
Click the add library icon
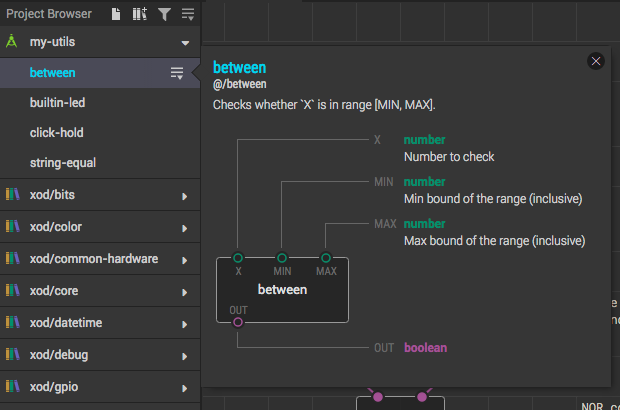(140, 14)
